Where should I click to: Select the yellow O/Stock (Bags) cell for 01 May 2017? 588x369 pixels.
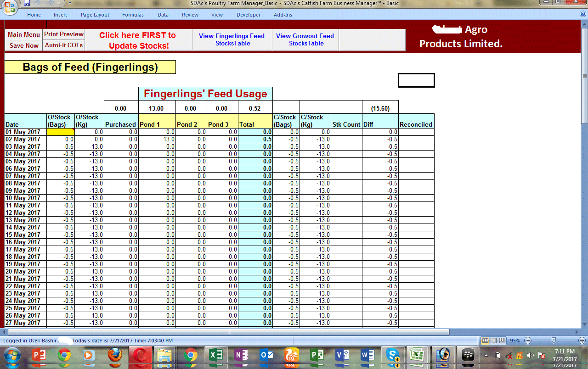coord(60,132)
